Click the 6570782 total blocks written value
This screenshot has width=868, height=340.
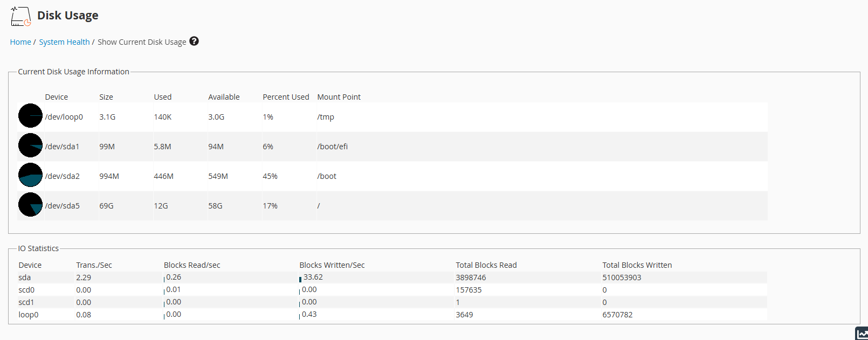coord(617,315)
